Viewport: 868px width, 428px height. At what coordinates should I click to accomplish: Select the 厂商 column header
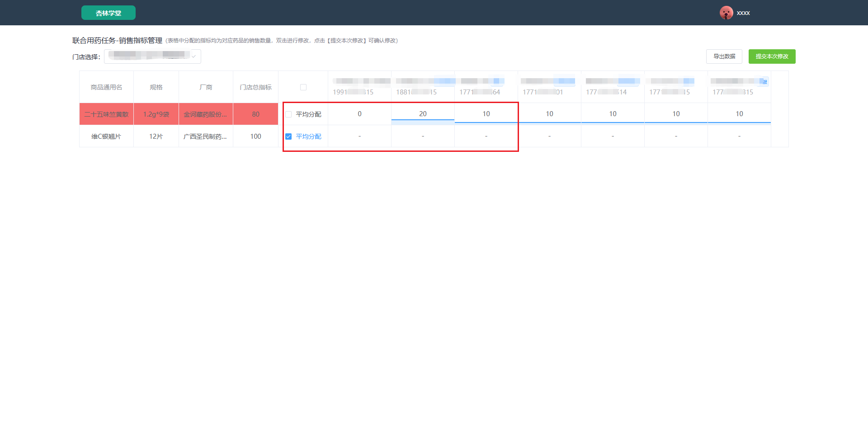tap(206, 87)
